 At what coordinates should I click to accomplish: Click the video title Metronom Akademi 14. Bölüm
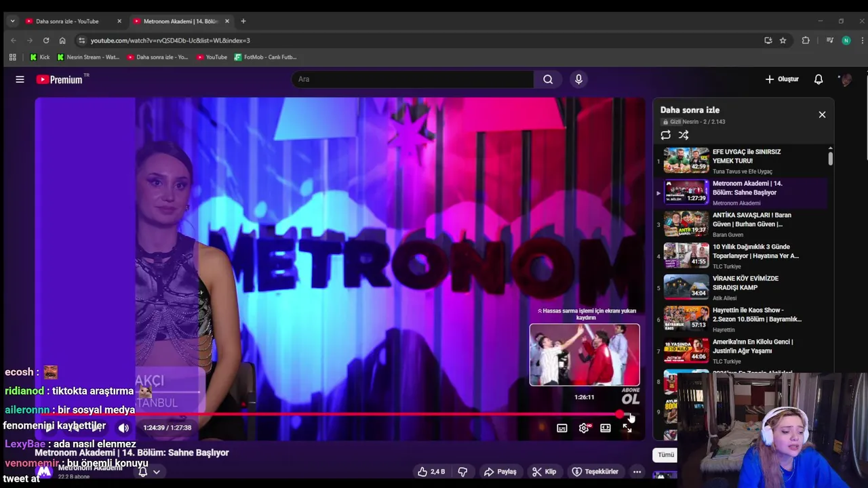coord(132,453)
